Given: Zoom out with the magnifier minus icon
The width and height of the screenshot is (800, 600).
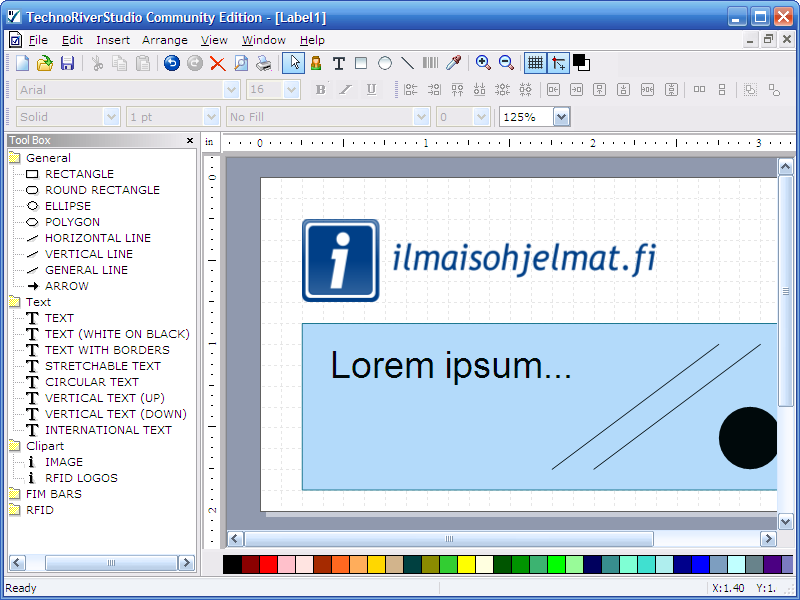Looking at the screenshot, I should point(506,63).
